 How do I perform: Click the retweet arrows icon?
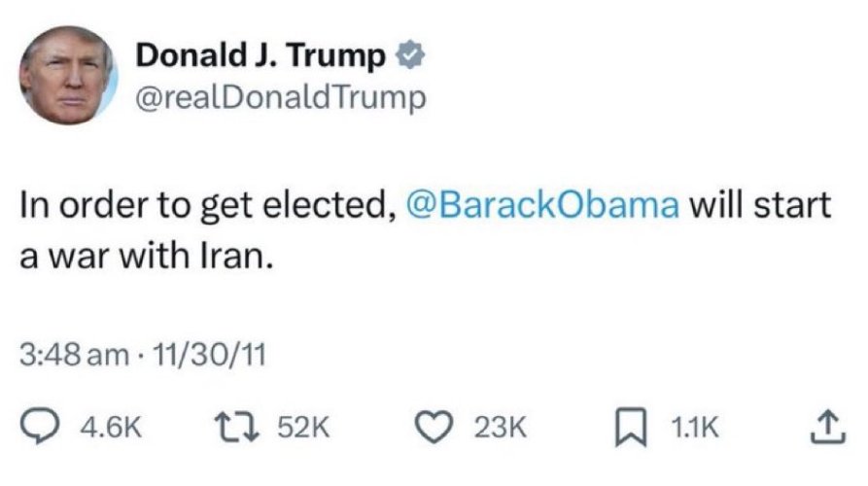click(236, 428)
